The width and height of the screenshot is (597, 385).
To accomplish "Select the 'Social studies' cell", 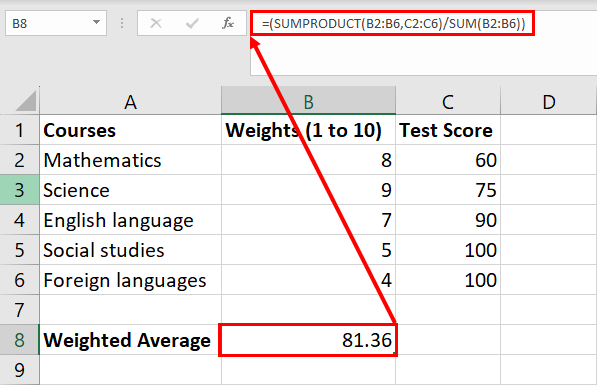I will coord(130,250).
